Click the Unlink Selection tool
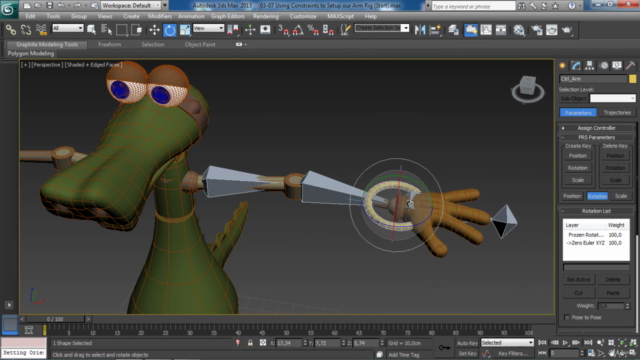 (x=26, y=30)
